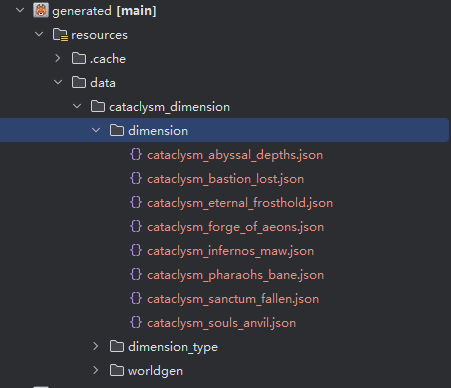The height and width of the screenshot is (388, 451).
Task: Collapse the resources folder
Action: click(39, 34)
